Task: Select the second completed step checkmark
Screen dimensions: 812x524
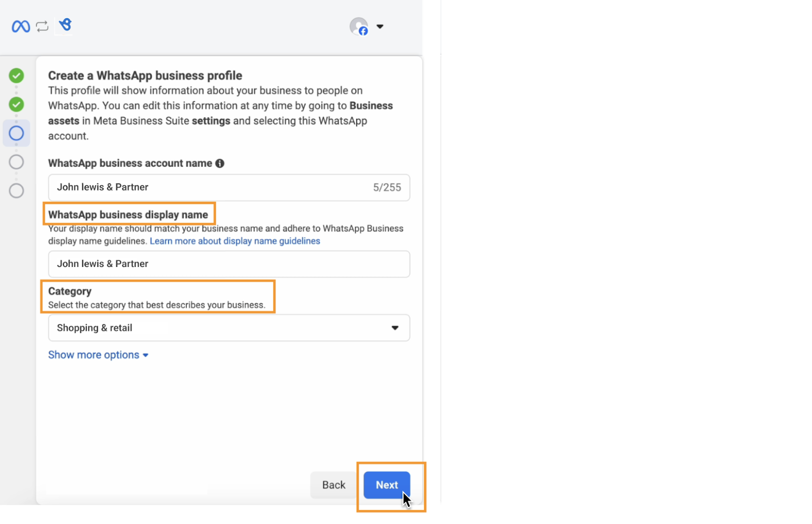Action: (16, 104)
